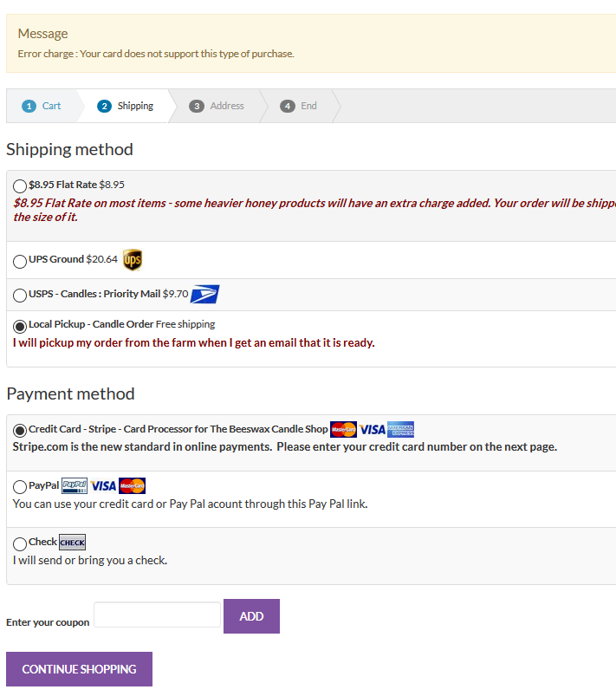Screen dimensions: 616x696
Task: Click the Continue Shopping button
Action: (x=79, y=669)
